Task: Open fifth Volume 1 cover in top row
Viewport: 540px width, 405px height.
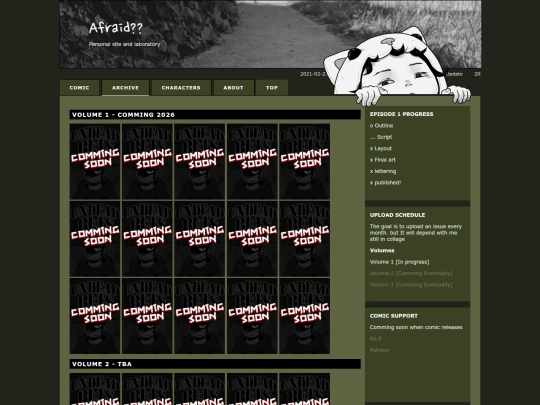Action: pyautogui.click(x=304, y=162)
